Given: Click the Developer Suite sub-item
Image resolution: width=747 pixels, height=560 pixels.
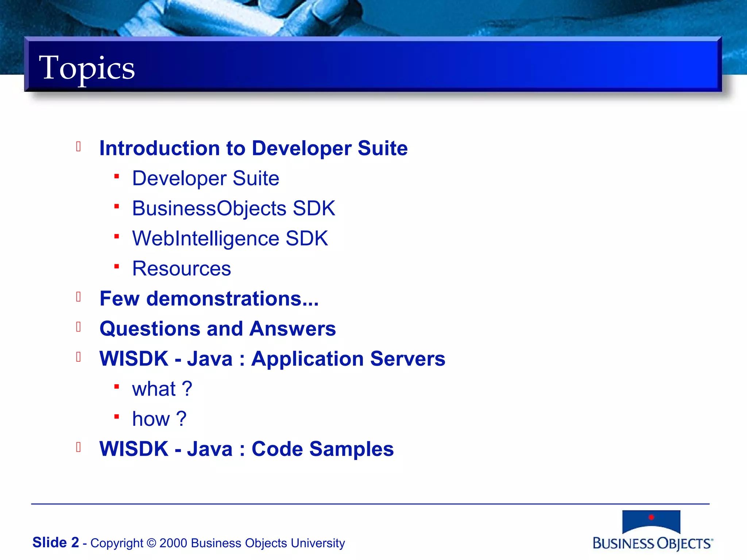Looking at the screenshot, I should [x=205, y=178].
